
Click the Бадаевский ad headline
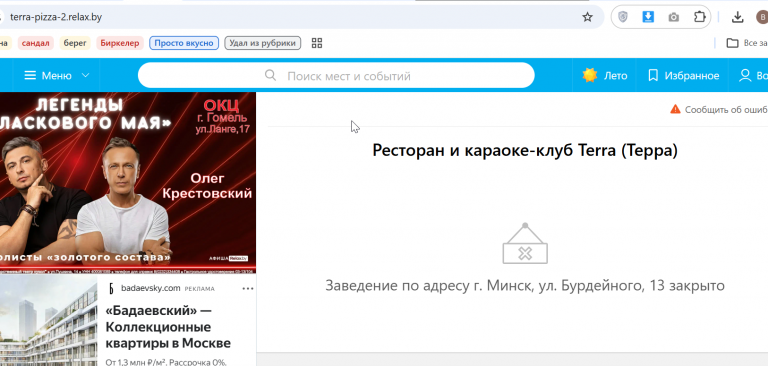168,326
